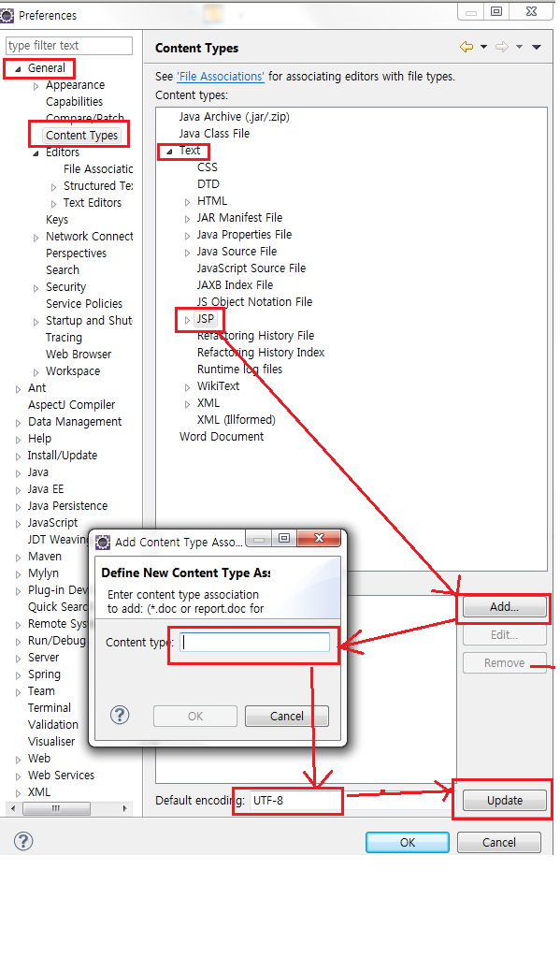Expand Java Properties File content type
Viewport: 560px width, 957px height.
coord(187,236)
